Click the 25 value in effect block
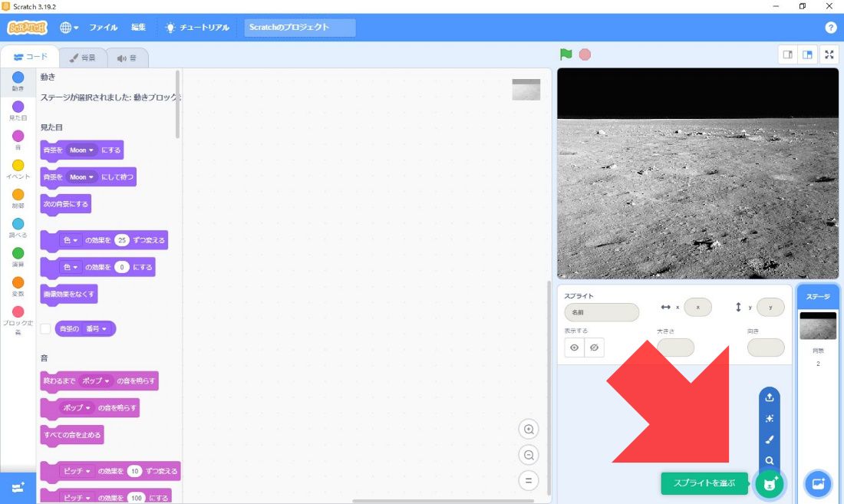The width and height of the screenshot is (844, 504). [x=122, y=240]
